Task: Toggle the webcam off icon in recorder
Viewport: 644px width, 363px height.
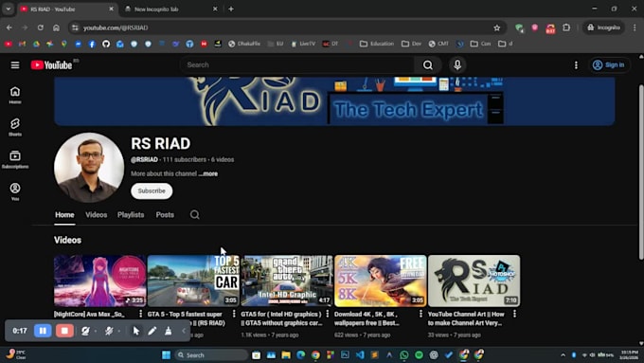Action: point(85,331)
